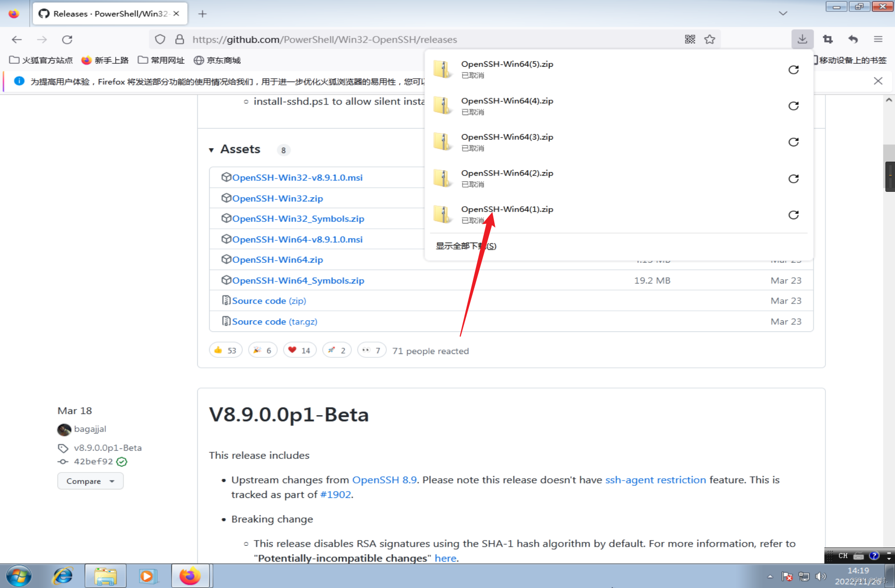The height and width of the screenshot is (588, 895).
Task: Open bagajjal author profile
Action: 90,429
